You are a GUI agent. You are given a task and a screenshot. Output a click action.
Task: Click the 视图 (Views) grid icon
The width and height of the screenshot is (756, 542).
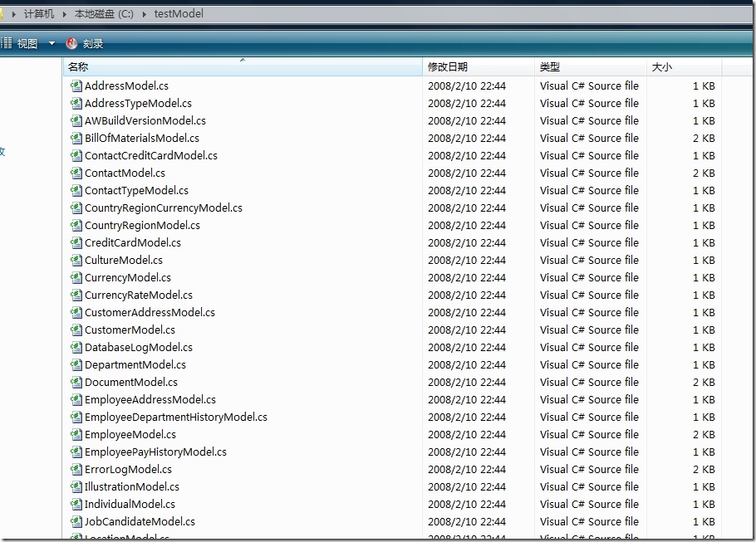click(7, 43)
